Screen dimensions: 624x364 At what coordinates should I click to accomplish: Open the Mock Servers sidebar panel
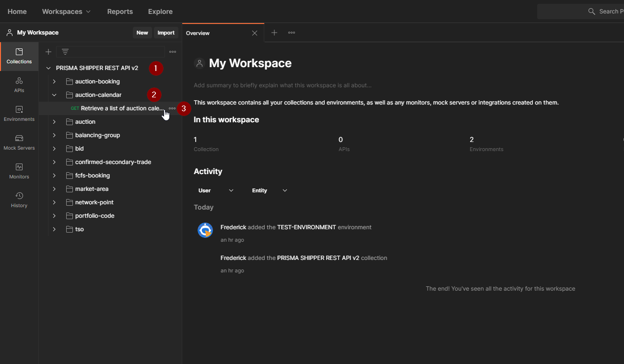19,142
